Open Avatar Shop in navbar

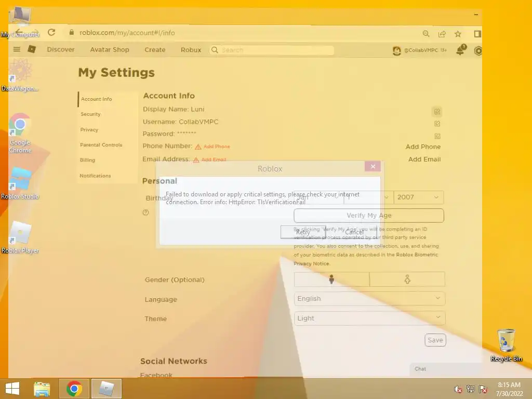click(110, 49)
